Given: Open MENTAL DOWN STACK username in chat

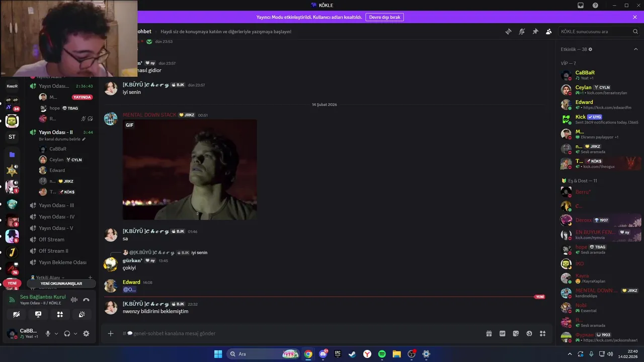Looking at the screenshot, I should coord(149,115).
